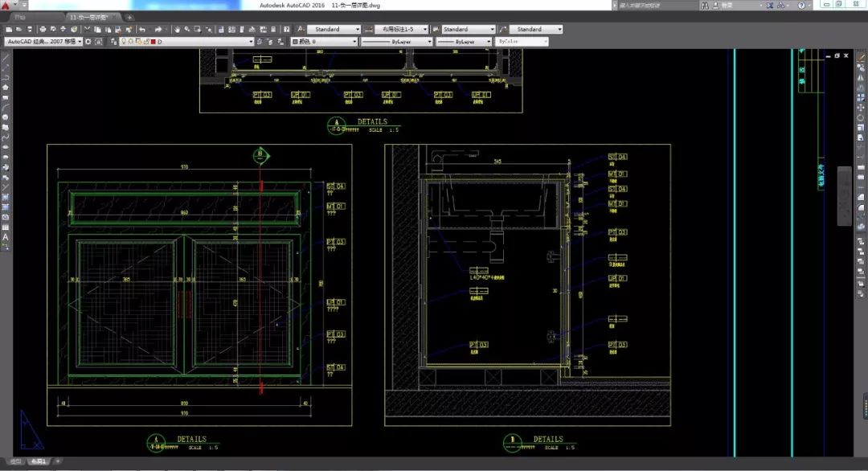The image size is (868, 471).
Task: Select the Move tool in the modify toolbar
Action: [x=861, y=107]
